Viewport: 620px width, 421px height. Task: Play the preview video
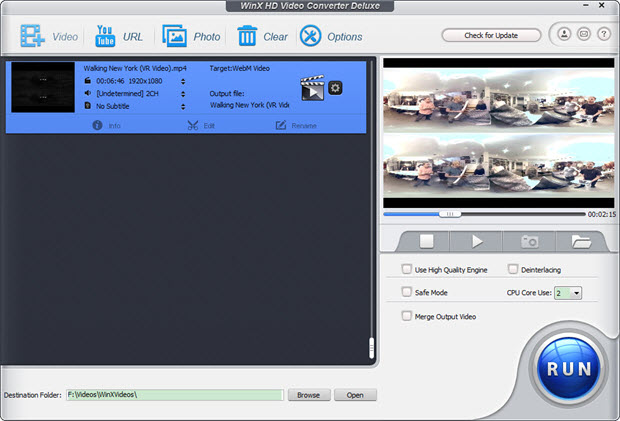tap(477, 241)
